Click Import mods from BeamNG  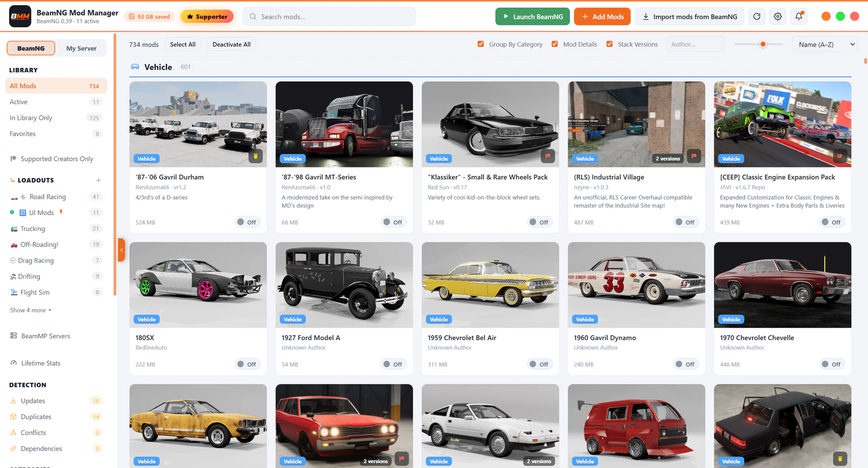pyautogui.click(x=690, y=17)
